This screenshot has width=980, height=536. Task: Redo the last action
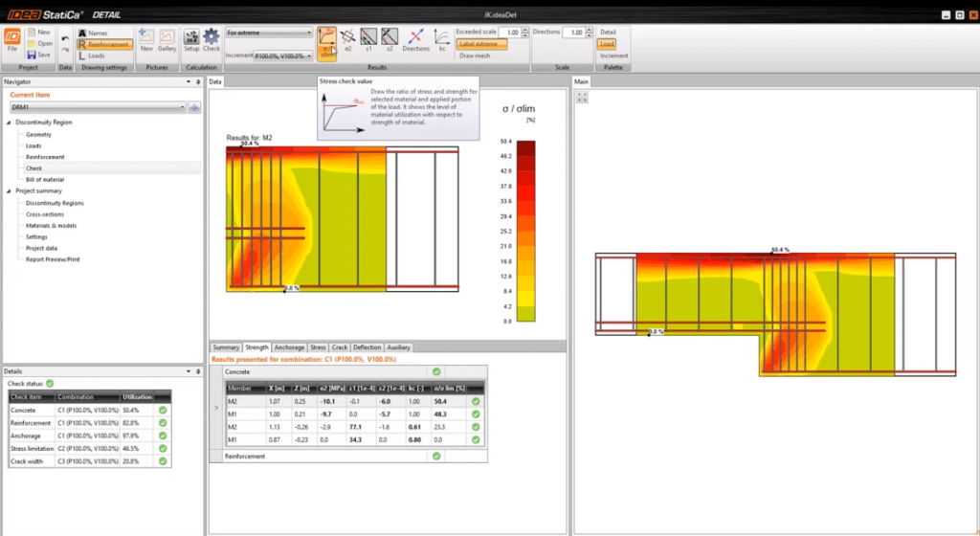(65, 50)
